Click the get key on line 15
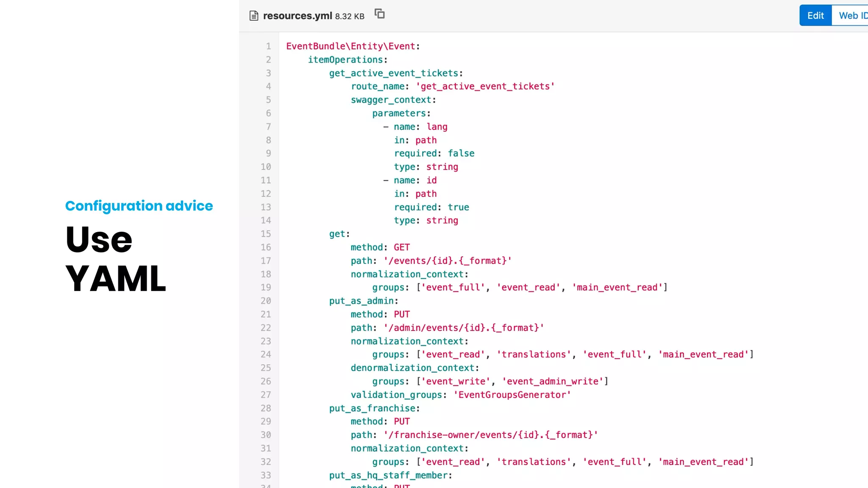 click(337, 234)
